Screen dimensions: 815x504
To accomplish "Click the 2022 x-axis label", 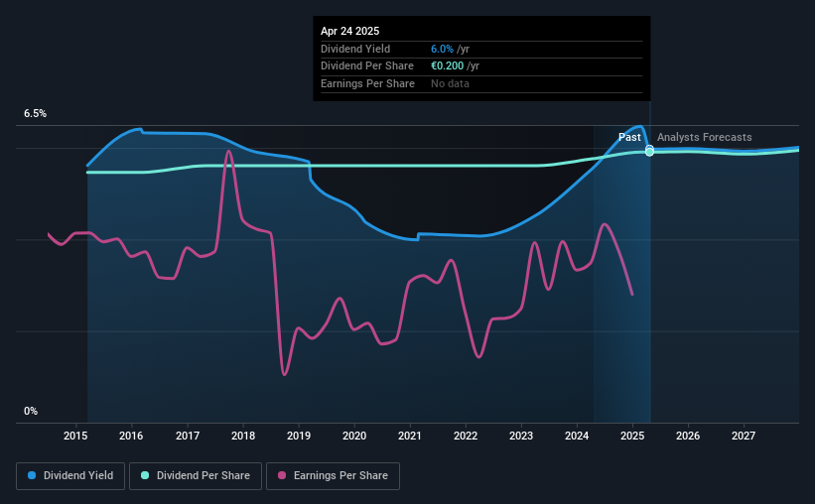I will tap(466, 436).
